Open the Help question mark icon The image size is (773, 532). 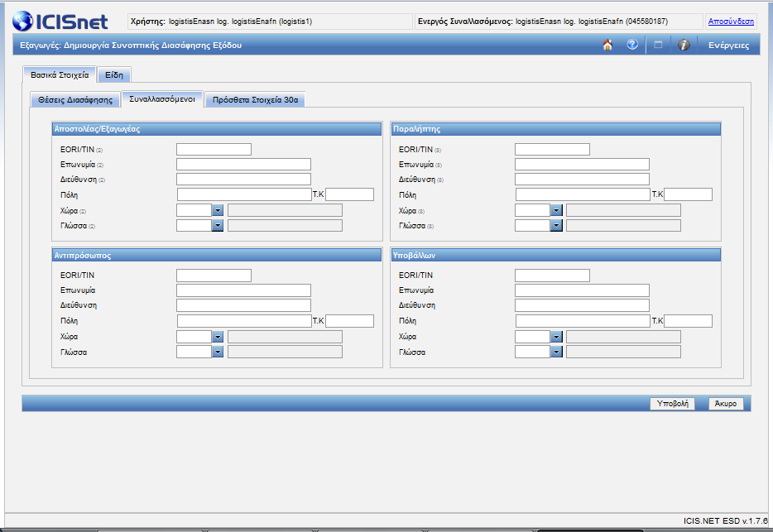tap(632, 45)
